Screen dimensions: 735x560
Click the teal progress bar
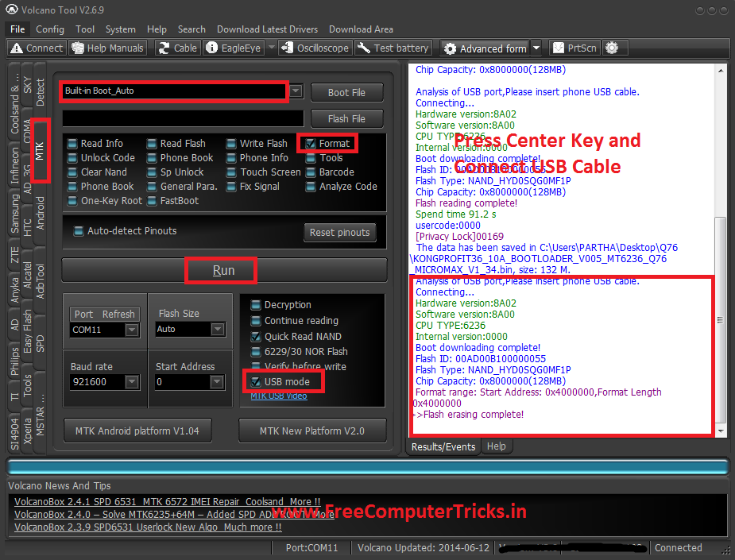[x=367, y=467]
